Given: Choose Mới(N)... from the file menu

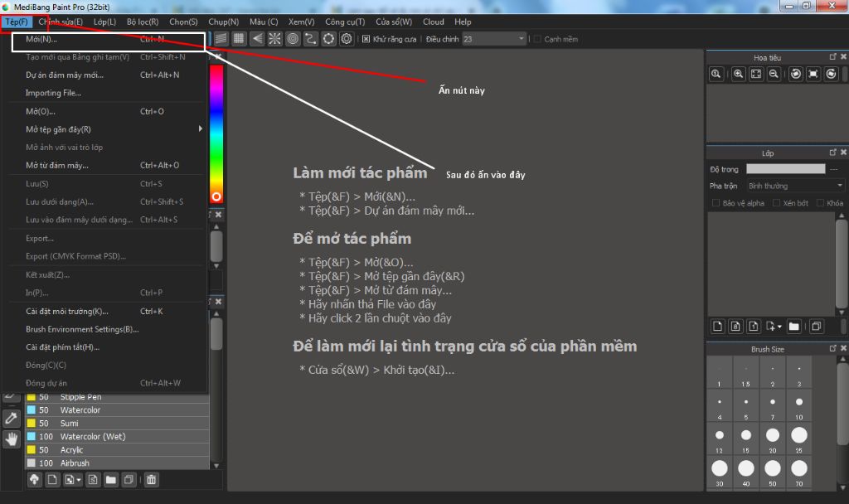Looking at the screenshot, I should point(109,39).
